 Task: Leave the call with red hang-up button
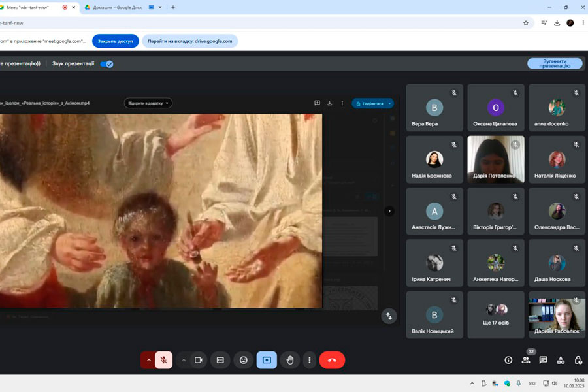click(x=332, y=360)
